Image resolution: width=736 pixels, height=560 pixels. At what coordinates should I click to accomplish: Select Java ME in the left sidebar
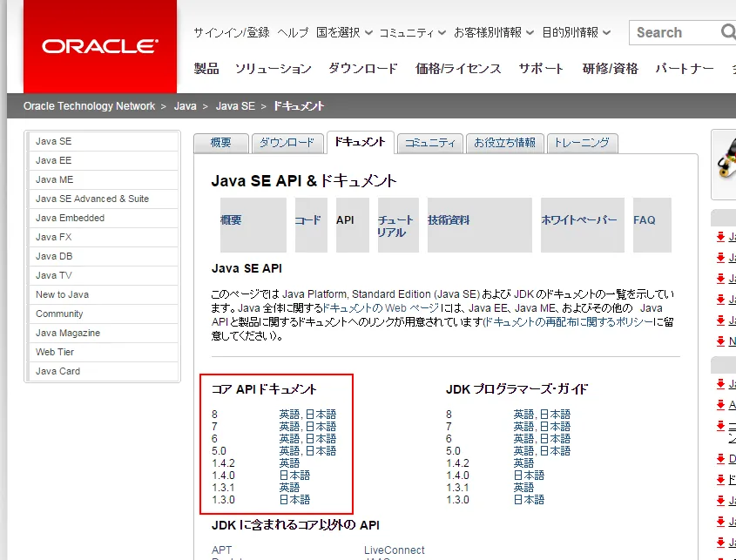(x=103, y=179)
